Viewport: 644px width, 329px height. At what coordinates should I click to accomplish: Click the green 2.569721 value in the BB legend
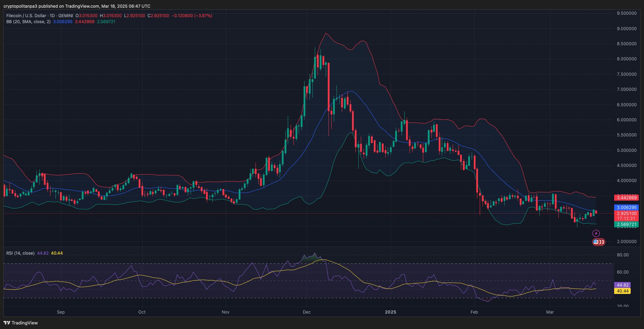[106, 22]
